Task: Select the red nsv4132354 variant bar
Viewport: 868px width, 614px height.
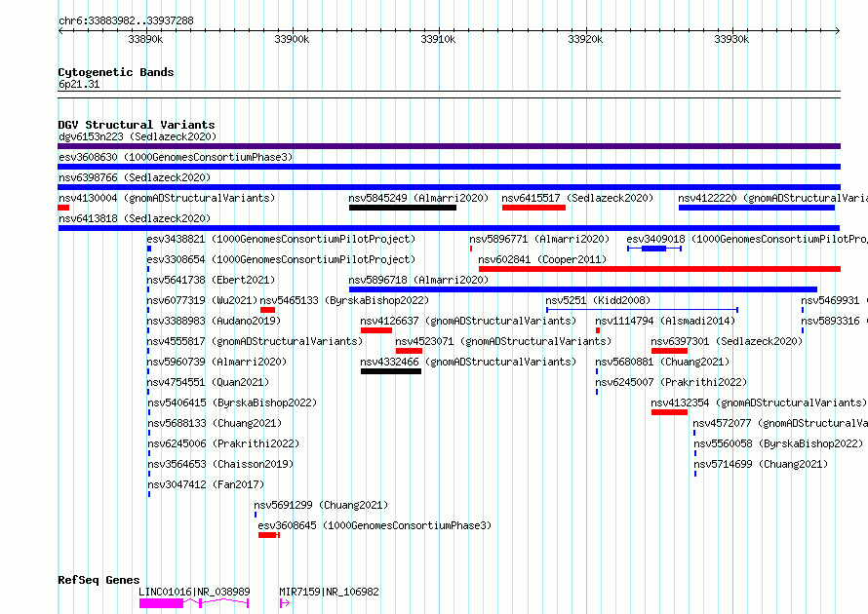Action: 669,412
